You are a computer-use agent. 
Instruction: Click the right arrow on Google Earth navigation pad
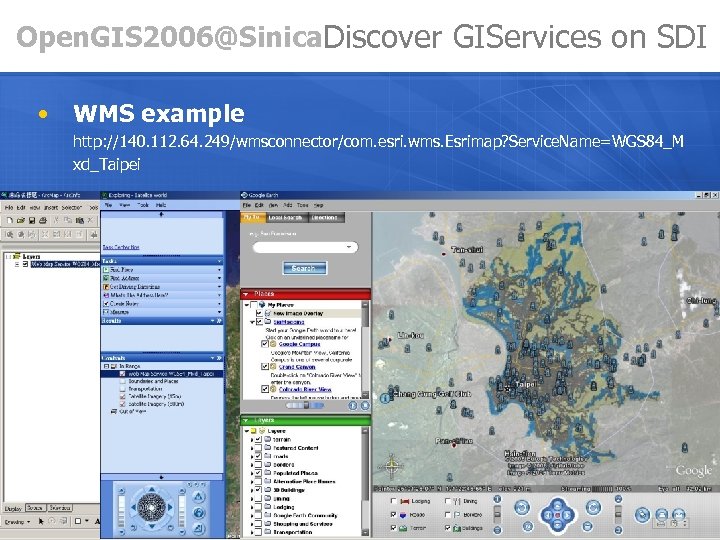click(568, 515)
